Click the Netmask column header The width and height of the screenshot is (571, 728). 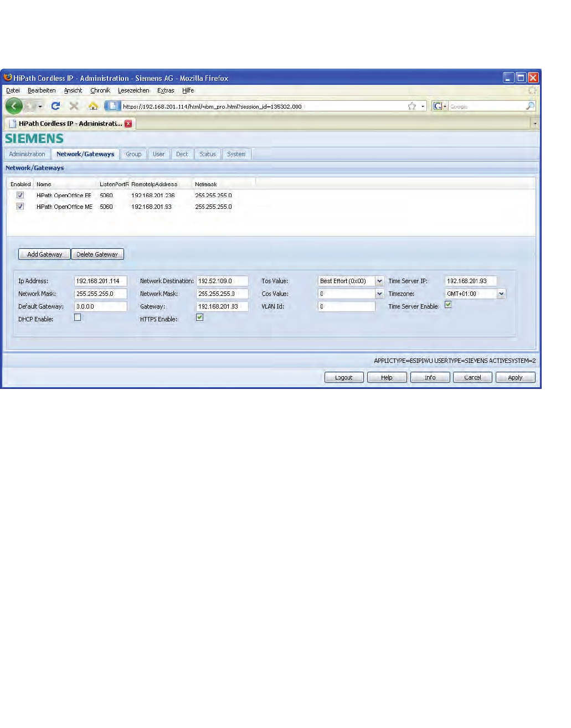click(206, 184)
